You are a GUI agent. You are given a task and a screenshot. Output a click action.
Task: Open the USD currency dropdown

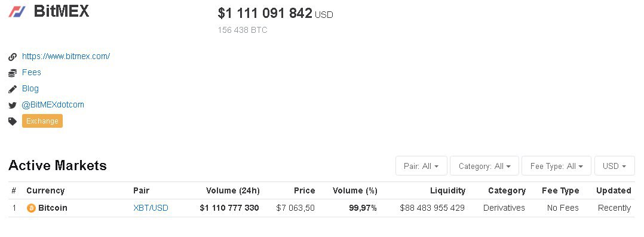coord(614,166)
